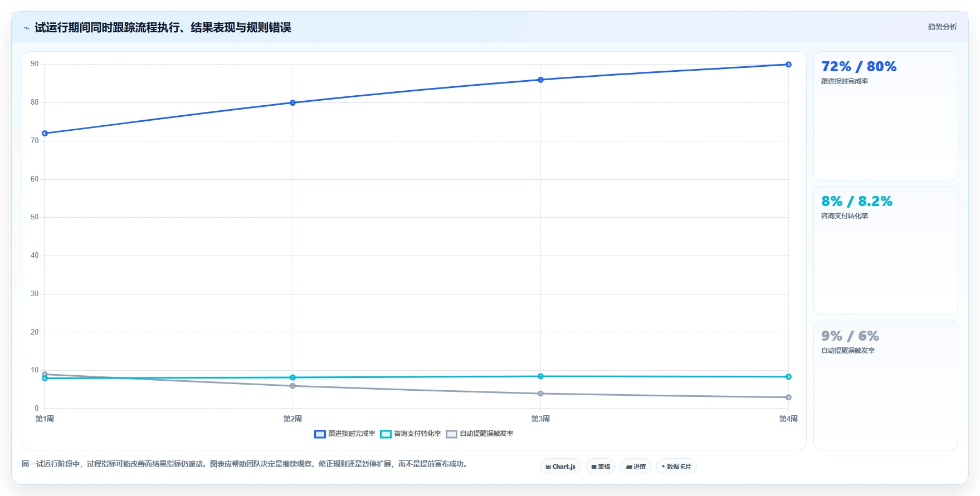Click the 9% / 6% stat value

pos(850,336)
